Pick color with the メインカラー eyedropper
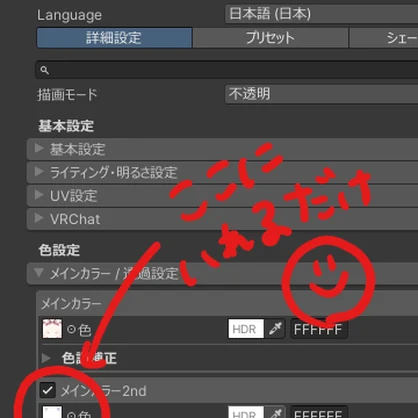 point(275,329)
